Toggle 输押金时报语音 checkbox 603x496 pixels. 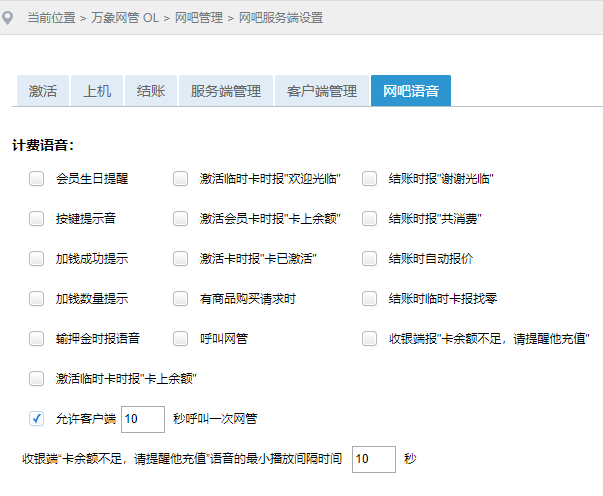pos(37,338)
